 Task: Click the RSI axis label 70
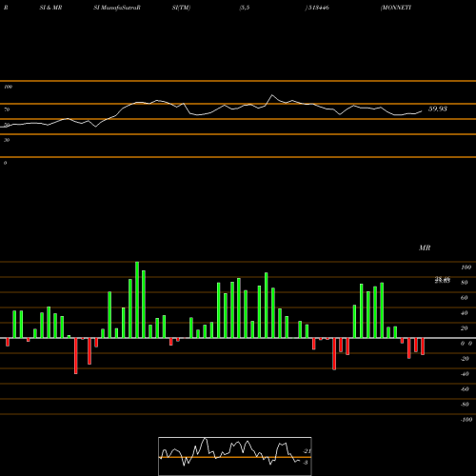click(x=7, y=109)
